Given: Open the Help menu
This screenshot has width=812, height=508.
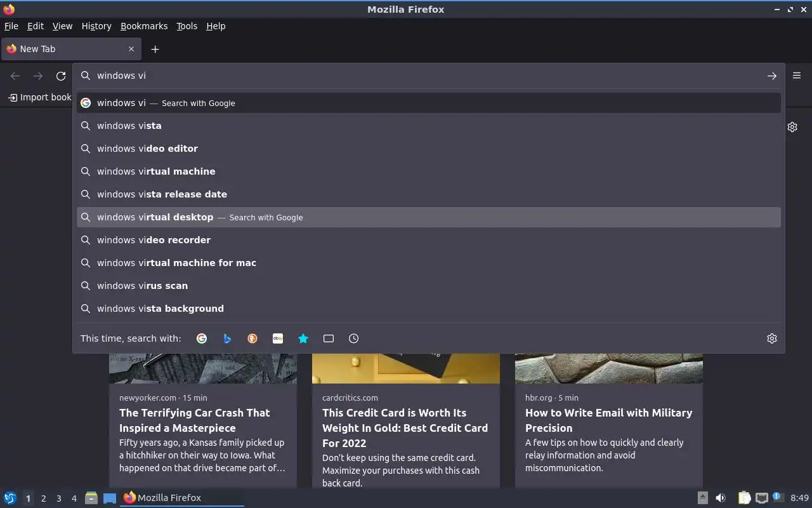Looking at the screenshot, I should pyautogui.click(x=216, y=26).
